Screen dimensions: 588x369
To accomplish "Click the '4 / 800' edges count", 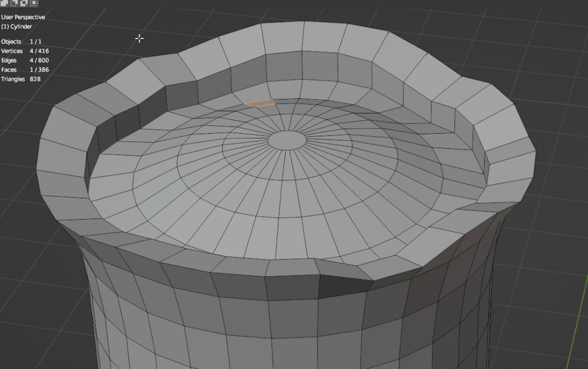I will tap(39, 61).
